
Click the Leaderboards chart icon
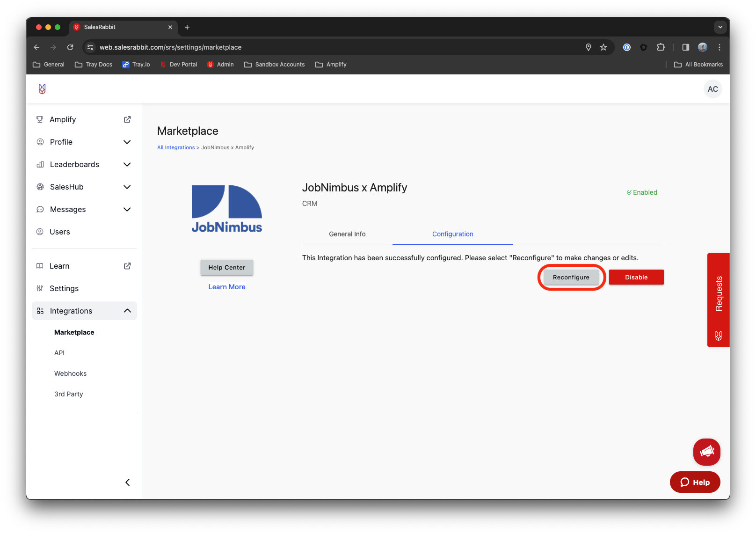tap(40, 164)
